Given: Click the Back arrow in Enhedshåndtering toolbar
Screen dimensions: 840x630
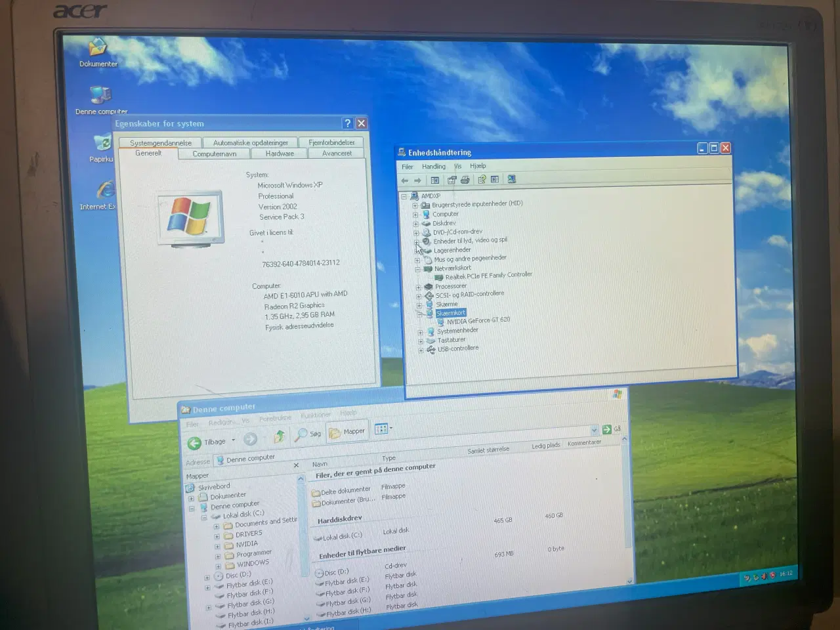Looking at the screenshot, I should click(405, 180).
